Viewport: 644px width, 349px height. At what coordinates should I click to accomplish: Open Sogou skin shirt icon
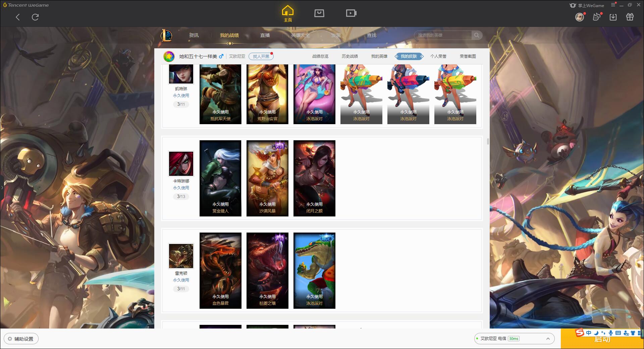(x=633, y=333)
